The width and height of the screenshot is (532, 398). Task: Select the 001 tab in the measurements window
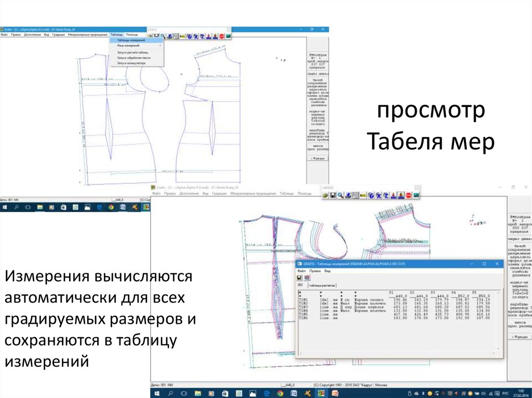click(300, 285)
